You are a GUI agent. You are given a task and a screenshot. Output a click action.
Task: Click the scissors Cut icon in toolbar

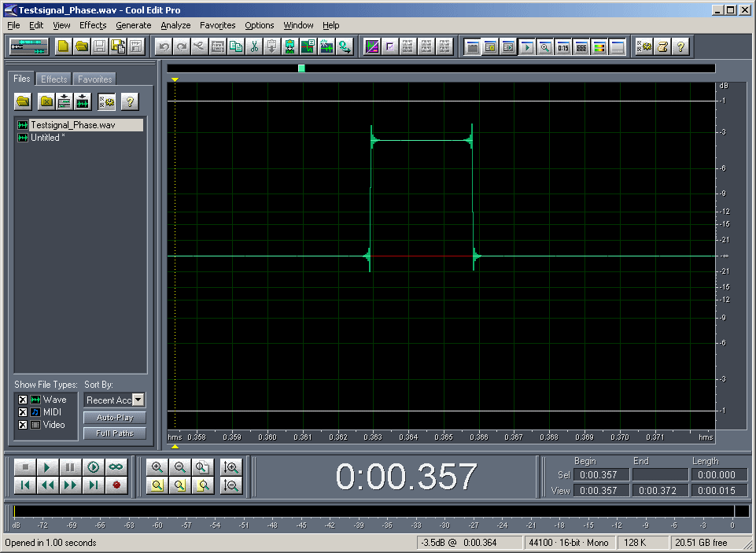pyautogui.click(x=254, y=46)
